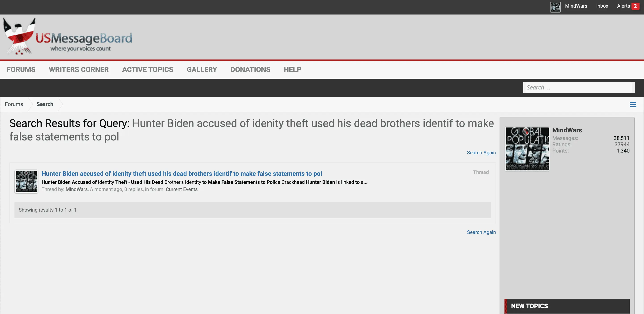
Task: Click MindWars small avatar in top bar
Action: pyautogui.click(x=555, y=7)
